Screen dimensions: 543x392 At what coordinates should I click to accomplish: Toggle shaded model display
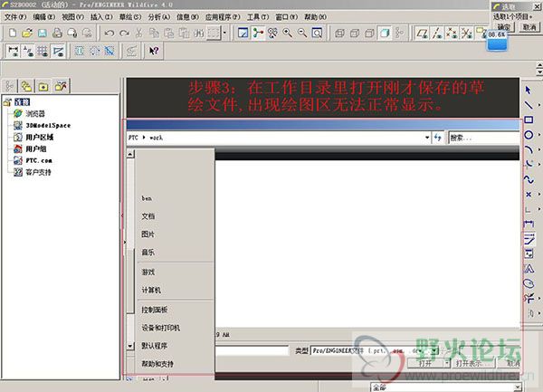coord(385,33)
